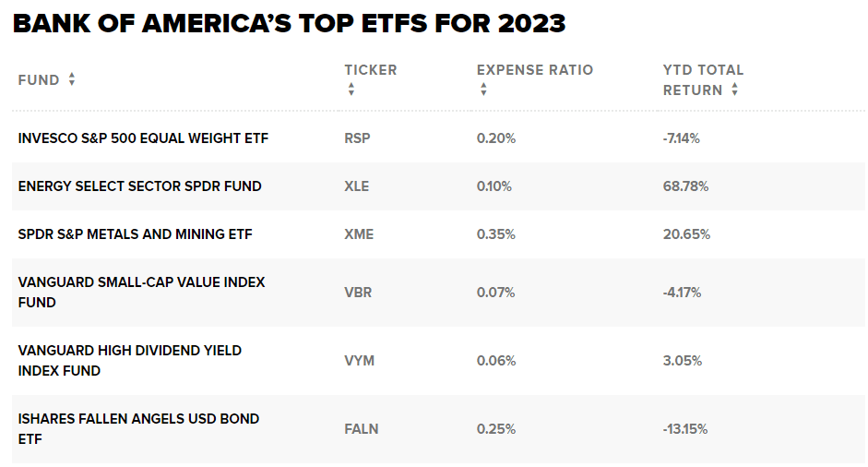868x467 pixels.
Task: Click the Fund column header text
Action: point(39,80)
